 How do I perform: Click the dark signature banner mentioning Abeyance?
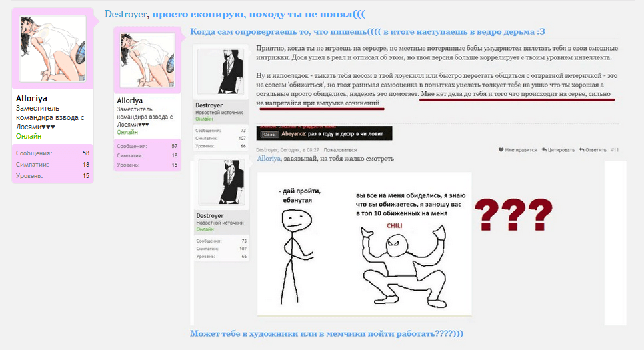[x=324, y=133]
